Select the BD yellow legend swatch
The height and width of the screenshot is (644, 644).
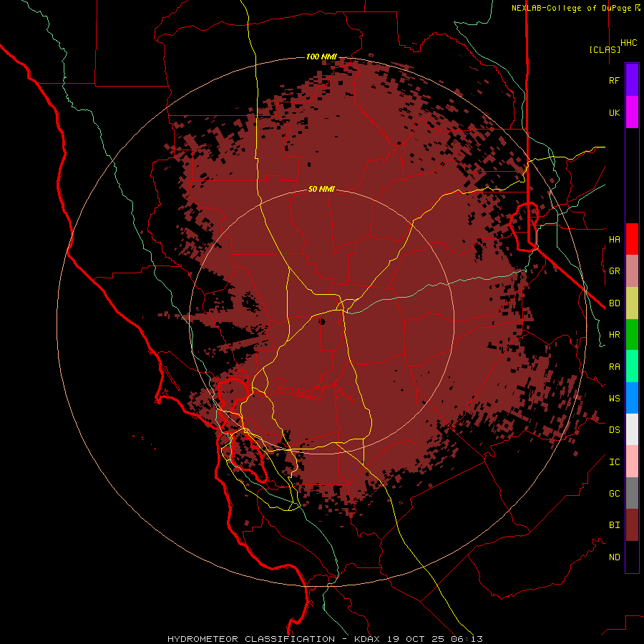(632, 303)
